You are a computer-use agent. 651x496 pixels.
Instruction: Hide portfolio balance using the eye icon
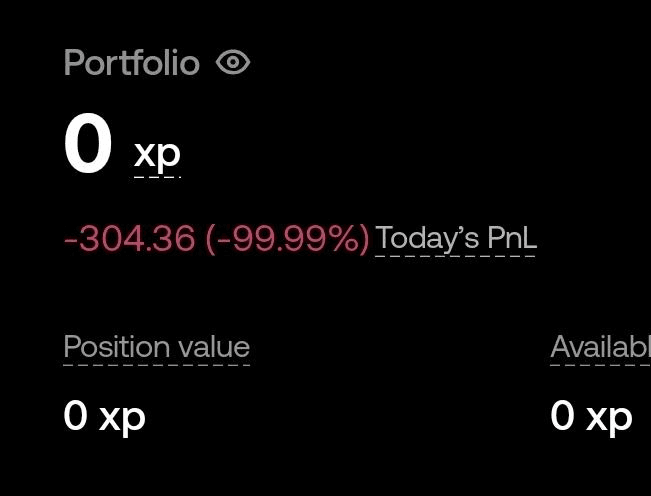[233, 62]
